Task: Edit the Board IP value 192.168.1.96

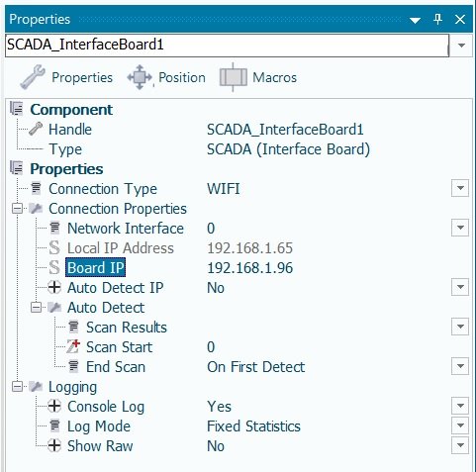Action: click(x=249, y=268)
